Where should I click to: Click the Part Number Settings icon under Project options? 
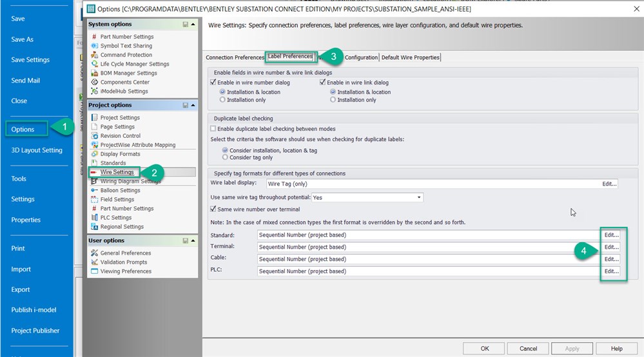(94, 208)
